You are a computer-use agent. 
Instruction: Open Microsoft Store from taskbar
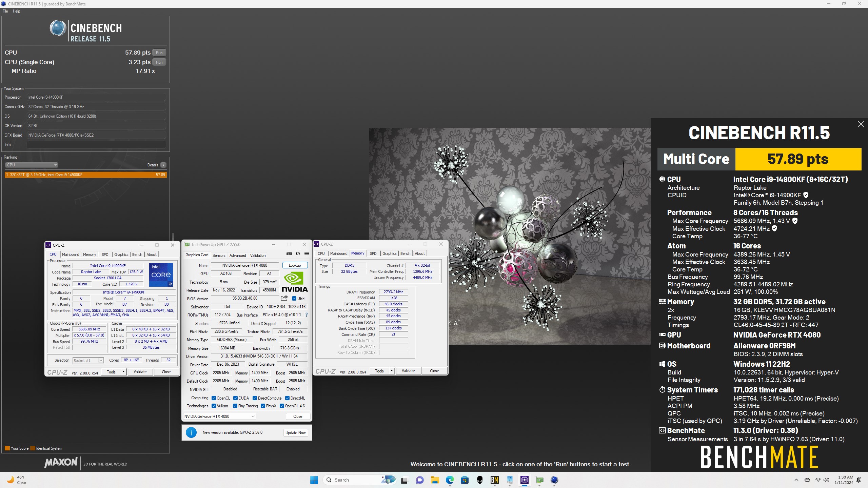pyautogui.click(x=465, y=480)
